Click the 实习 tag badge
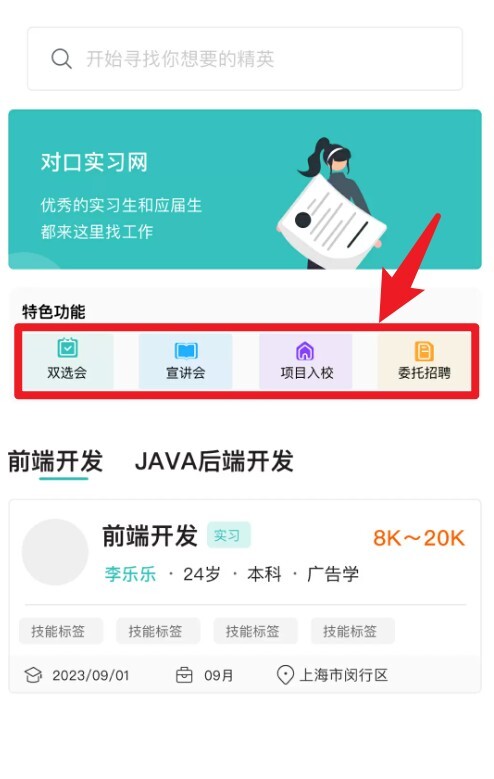Image resolution: width=494 pixels, height=779 pixels. pyautogui.click(x=228, y=536)
